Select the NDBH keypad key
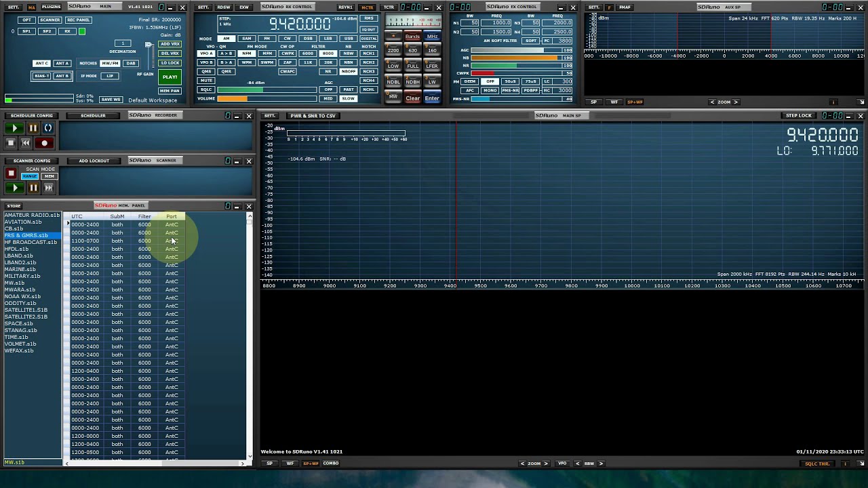868x488 pixels. pos(412,82)
